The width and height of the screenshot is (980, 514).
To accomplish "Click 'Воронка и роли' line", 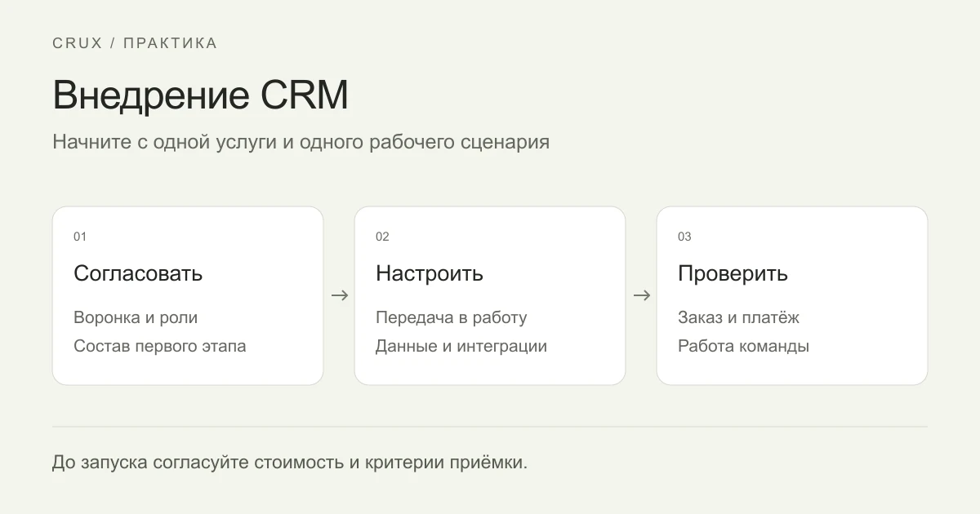I will (136, 317).
